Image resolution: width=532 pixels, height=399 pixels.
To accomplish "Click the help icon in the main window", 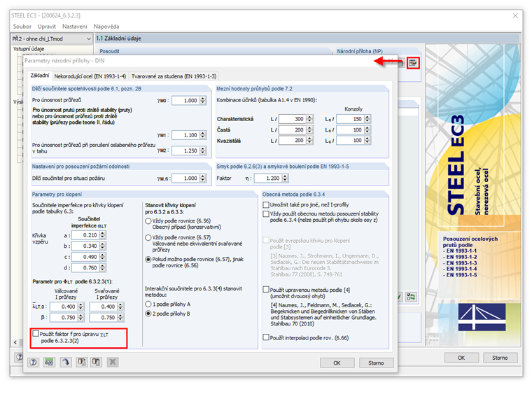I will point(19,357).
